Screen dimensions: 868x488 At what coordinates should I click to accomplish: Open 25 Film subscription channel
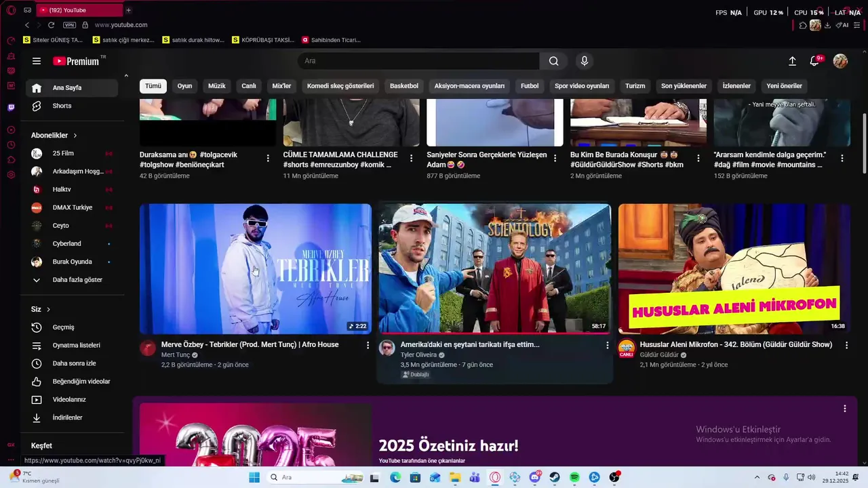click(73, 153)
